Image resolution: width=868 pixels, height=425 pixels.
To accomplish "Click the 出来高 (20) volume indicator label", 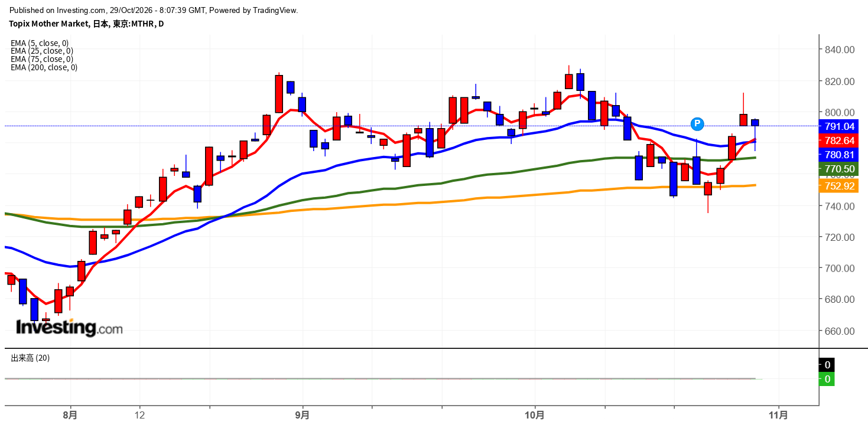I will (30, 358).
